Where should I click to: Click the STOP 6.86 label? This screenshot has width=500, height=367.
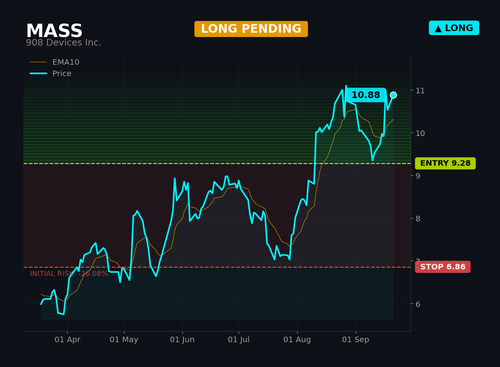coord(443,267)
